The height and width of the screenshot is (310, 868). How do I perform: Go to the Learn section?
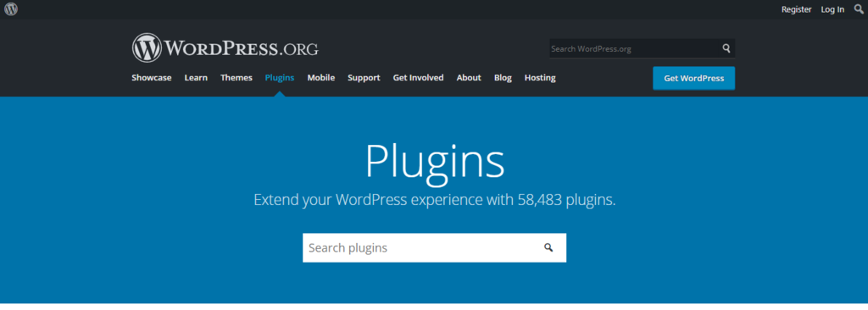[196, 78]
